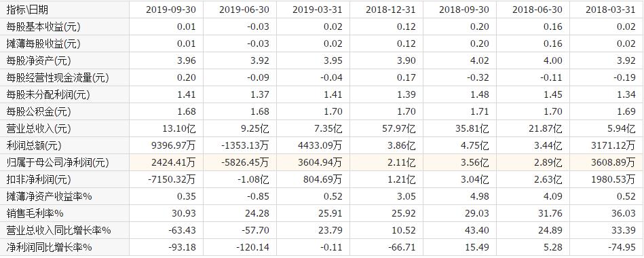Click the 每股经营性现金流量(元) row label

point(58,77)
